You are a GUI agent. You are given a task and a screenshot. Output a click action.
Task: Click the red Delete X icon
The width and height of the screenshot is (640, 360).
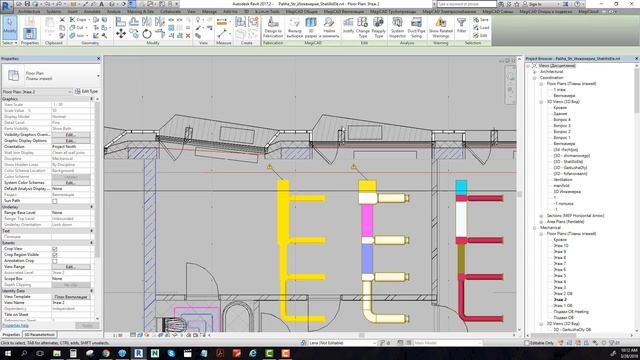(x=188, y=36)
